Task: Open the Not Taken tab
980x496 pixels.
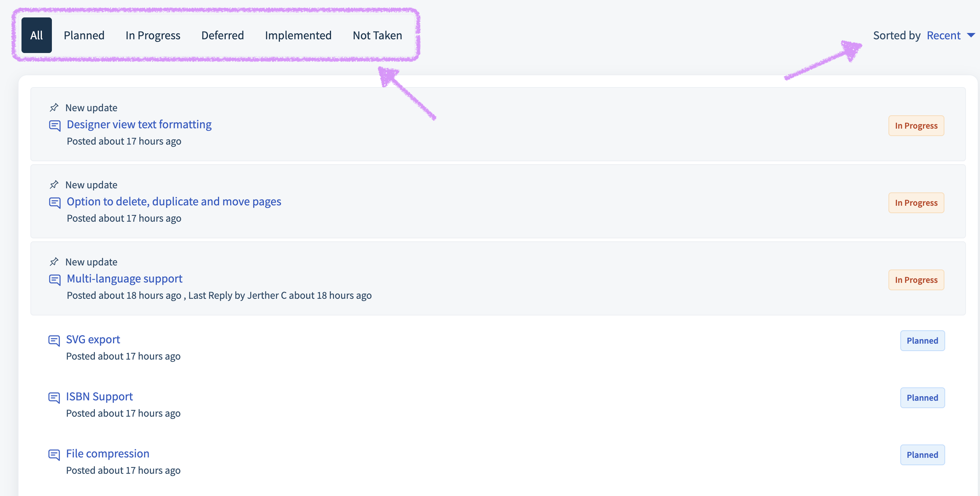Action: 377,35
